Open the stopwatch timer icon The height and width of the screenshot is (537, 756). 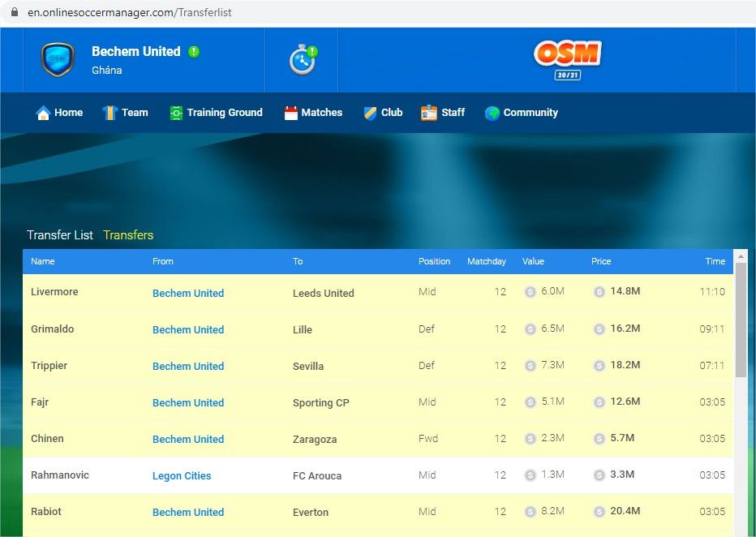pyautogui.click(x=303, y=60)
